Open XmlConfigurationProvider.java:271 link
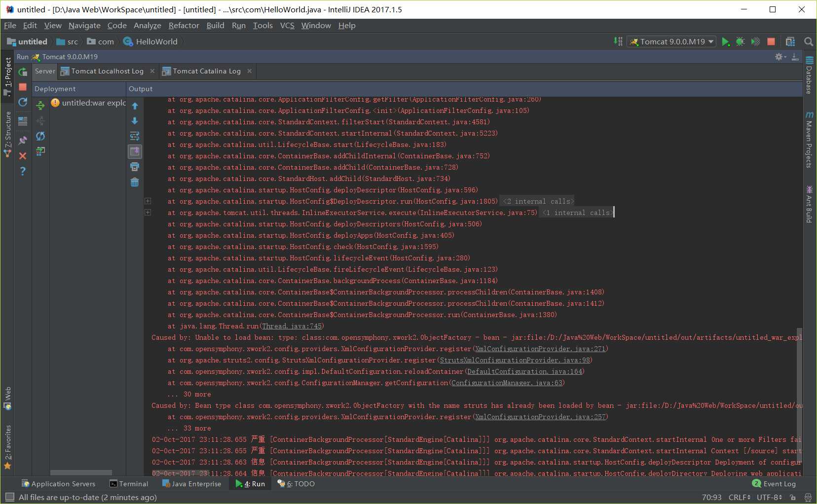Image resolution: width=817 pixels, height=504 pixels. [x=540, y=349]
